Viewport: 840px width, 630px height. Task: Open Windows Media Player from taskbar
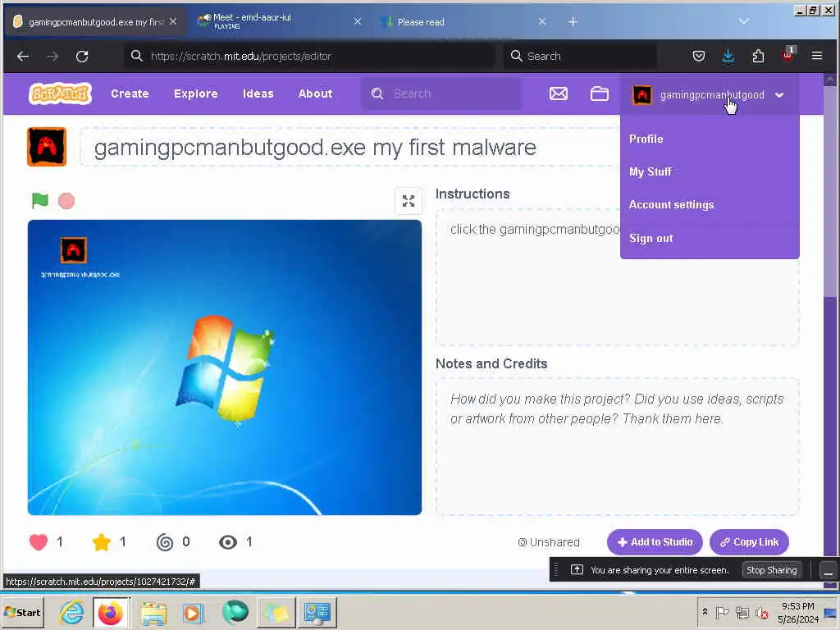[x=194, y=612]
